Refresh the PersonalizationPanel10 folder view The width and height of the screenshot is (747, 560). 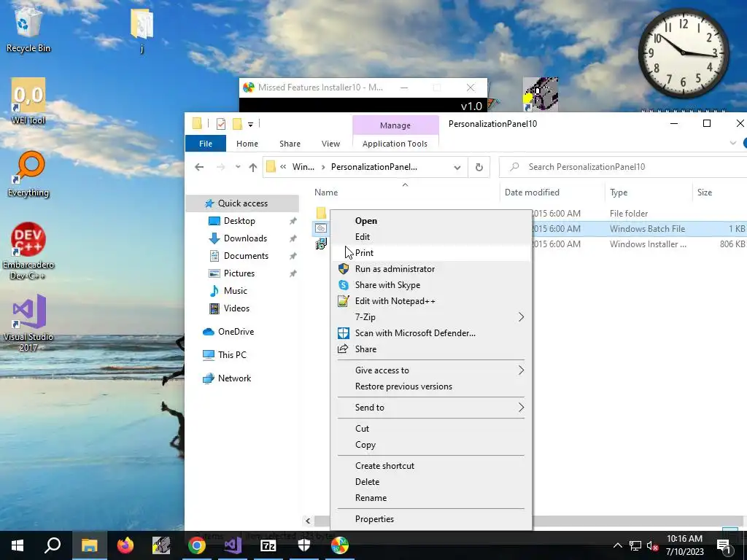tap(479, 167)
